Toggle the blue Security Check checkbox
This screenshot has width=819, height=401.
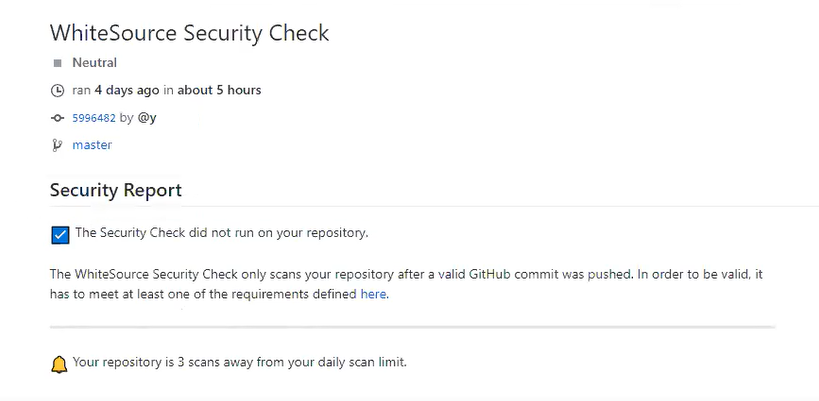pos(60,235)
